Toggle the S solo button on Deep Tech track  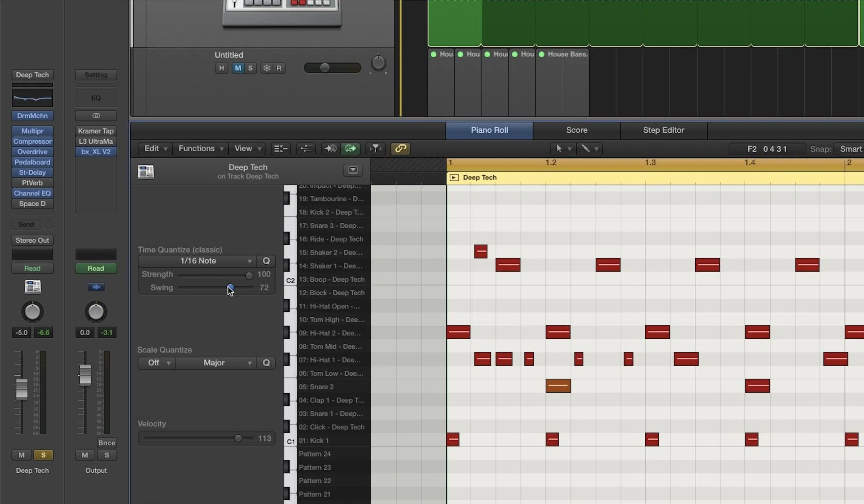point(43,455)
